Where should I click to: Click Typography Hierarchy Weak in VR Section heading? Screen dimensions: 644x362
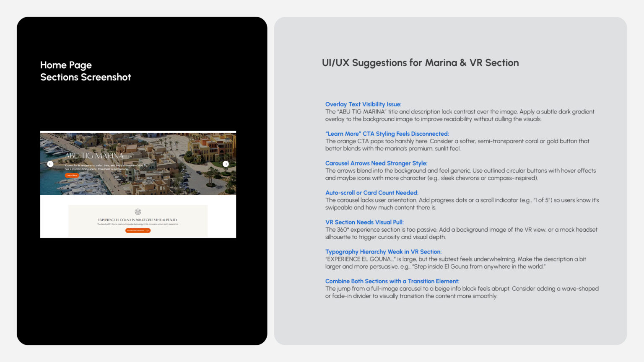pos(383,252)
